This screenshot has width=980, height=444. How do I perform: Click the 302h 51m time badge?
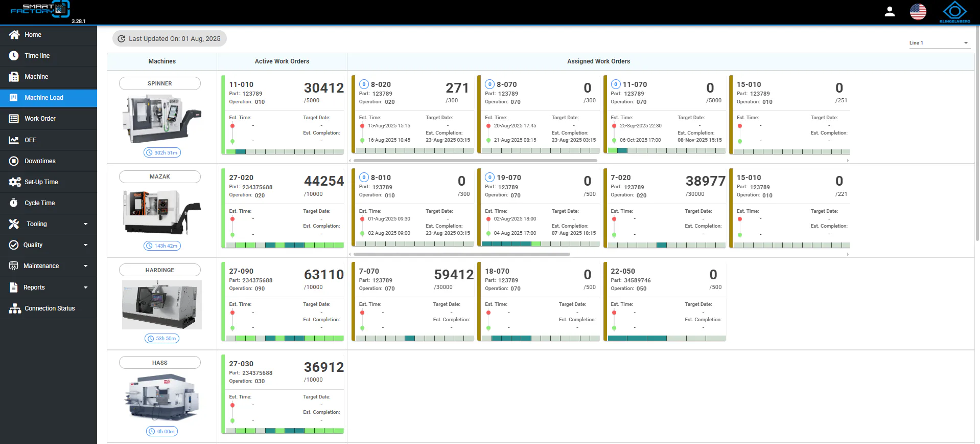click(162, 152)
